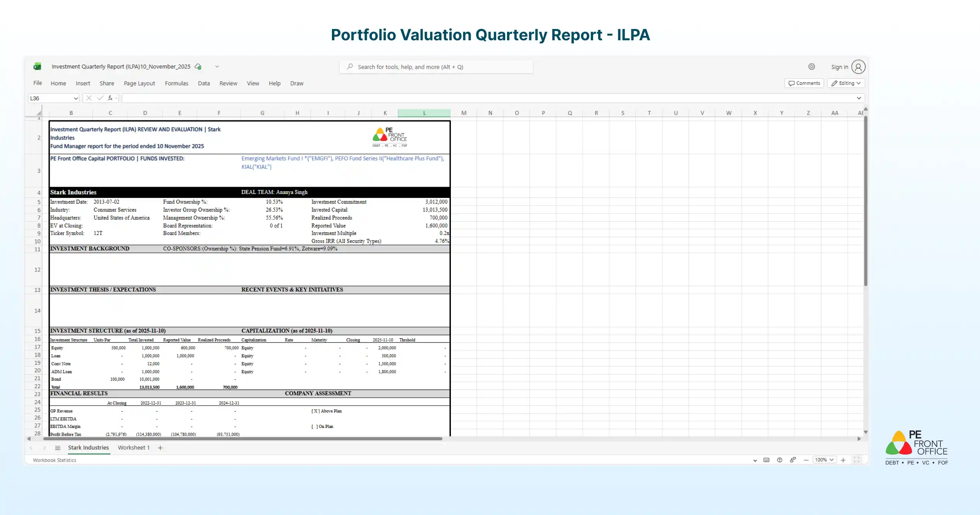Switch to the Home ribbon tab
This screenshot has height=515, width=980.
click(58, 83)
